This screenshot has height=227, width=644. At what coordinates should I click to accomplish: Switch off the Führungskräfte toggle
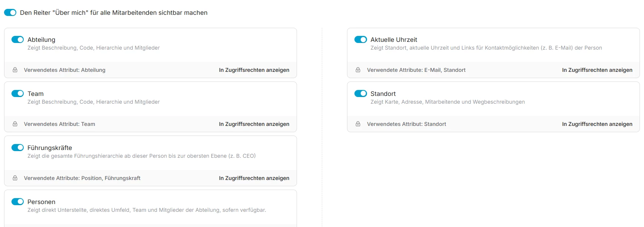click(17, 148)
